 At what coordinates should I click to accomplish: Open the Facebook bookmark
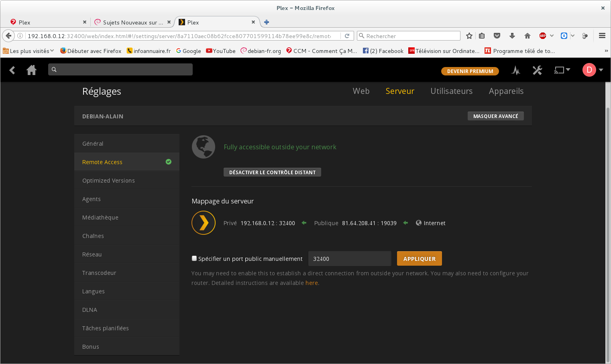(383, 51)
